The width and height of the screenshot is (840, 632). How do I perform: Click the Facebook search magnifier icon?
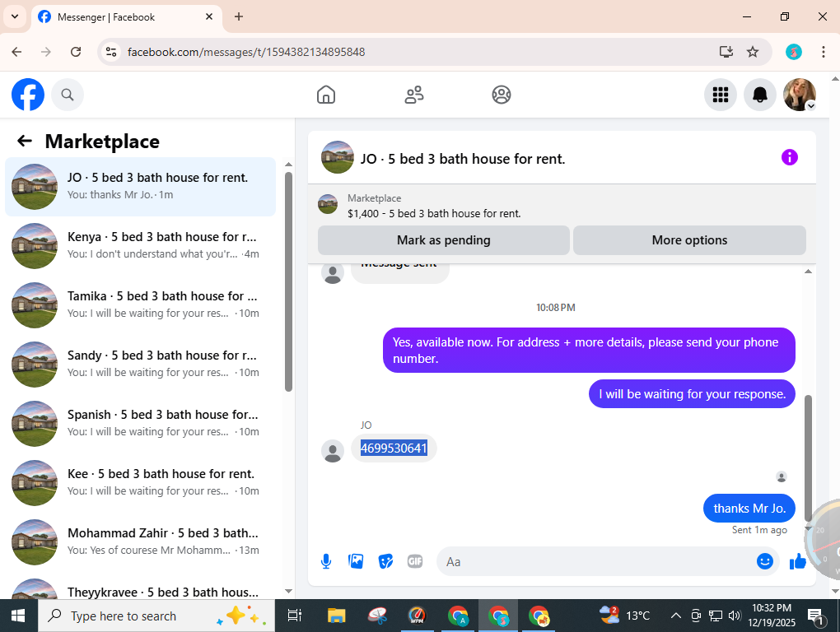68,95
